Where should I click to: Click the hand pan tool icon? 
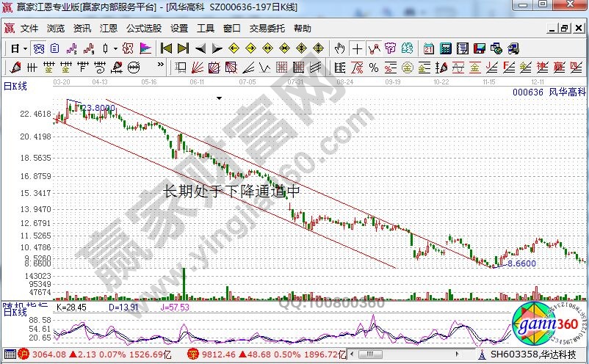pos(339,48)
